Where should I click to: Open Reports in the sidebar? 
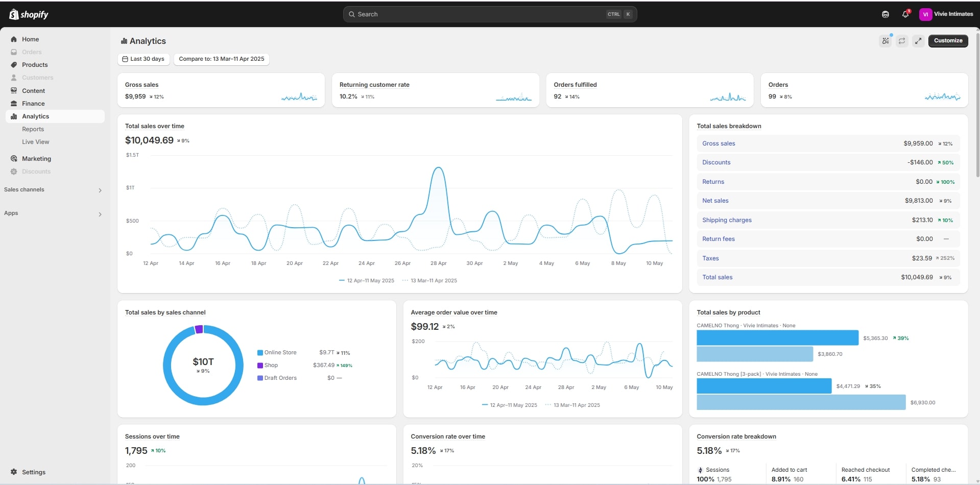tap(33, 129)
